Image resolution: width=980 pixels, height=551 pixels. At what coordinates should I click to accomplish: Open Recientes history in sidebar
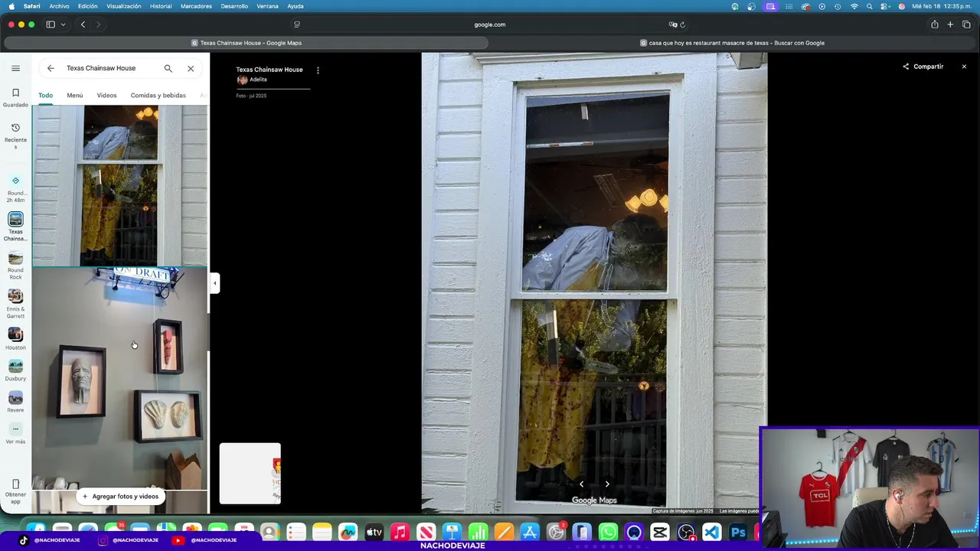(x=15, y=136)
